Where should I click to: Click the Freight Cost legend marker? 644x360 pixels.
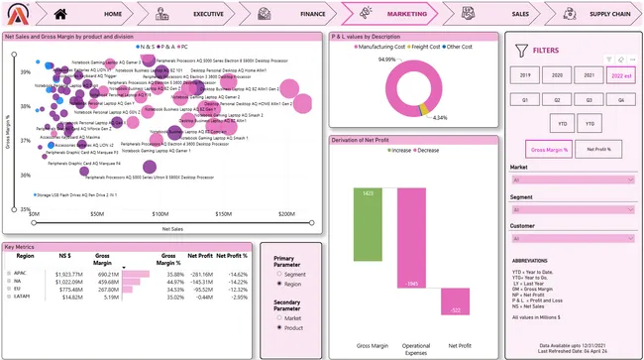click(409, 47)
